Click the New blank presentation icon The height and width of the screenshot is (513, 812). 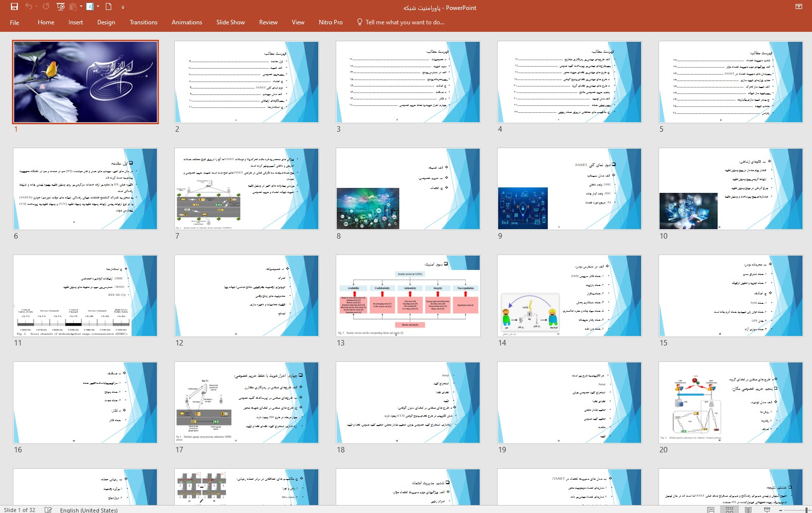(x=108, y=7)
